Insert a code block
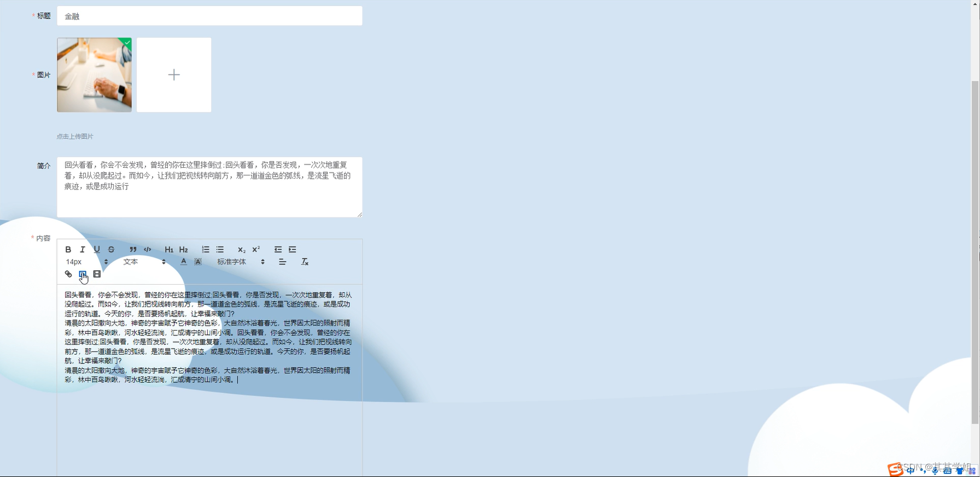Screen dimensions: 980x477 [147, 250]
